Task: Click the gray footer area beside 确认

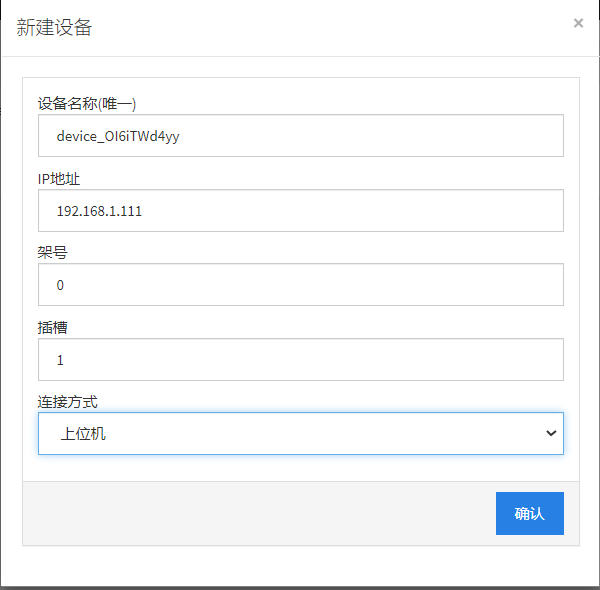Action: coord(250,513)
